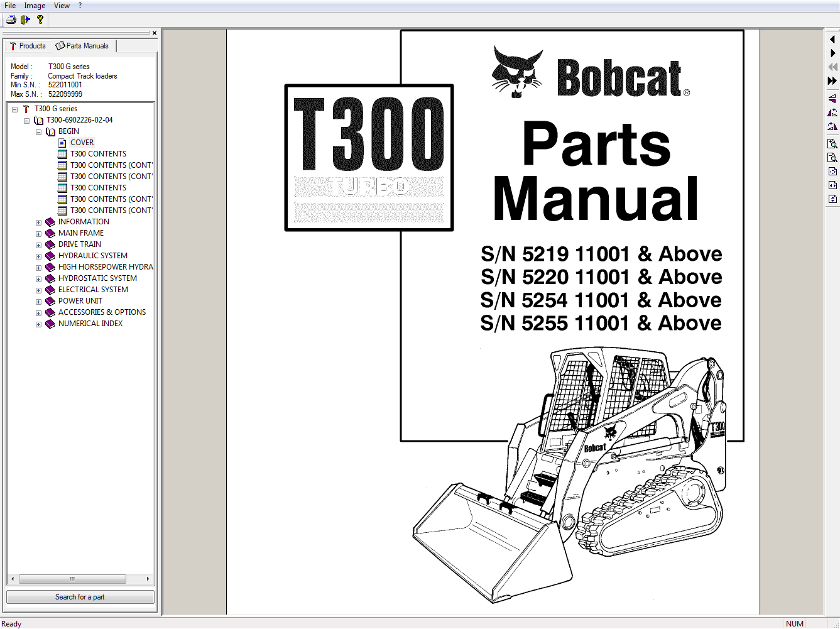Expand the ELECTRICAL SYSTEM section
Image resolution: width=840 pixels, height=629 pixels.
point(38,290)
